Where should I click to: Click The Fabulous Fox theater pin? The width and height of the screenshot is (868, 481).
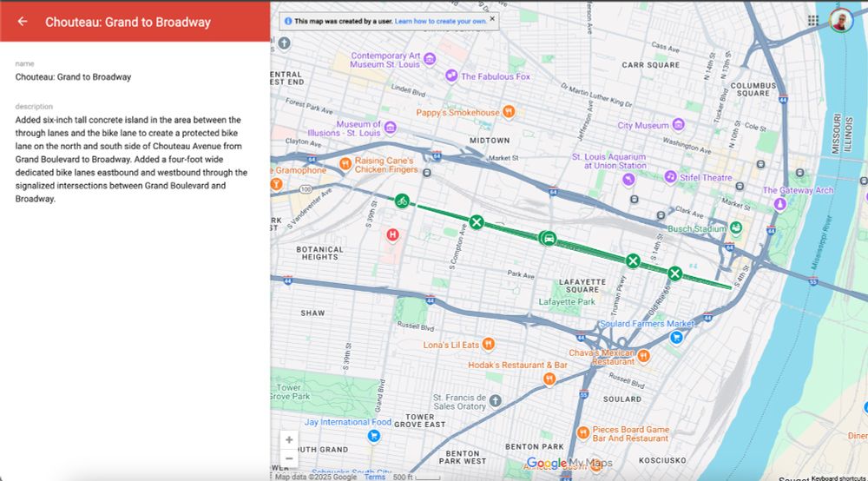(x=451, y=75)
